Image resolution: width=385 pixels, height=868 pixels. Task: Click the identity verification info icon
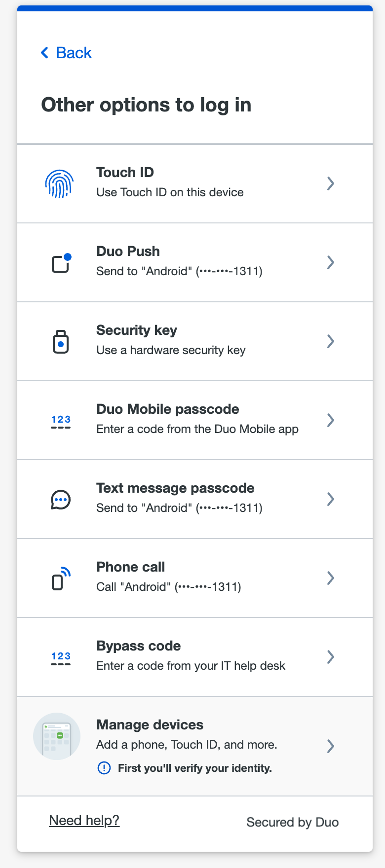pos(104,768)
